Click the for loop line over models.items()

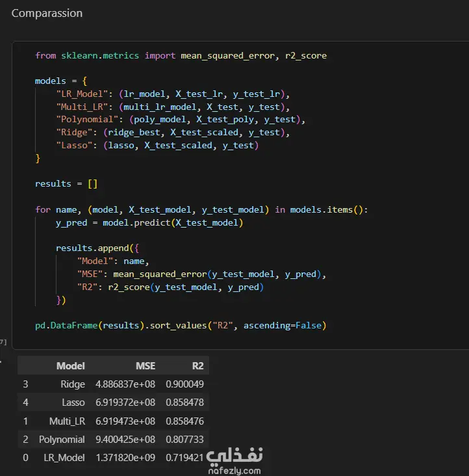point(201,210)
